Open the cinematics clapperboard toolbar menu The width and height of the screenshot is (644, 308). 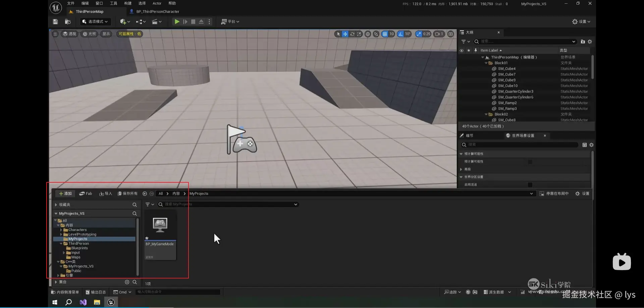(x=157, y=21)
